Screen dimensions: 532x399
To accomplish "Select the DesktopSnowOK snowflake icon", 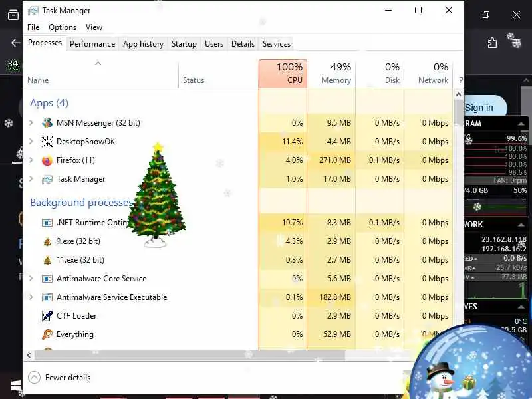I will click(47, 142).
